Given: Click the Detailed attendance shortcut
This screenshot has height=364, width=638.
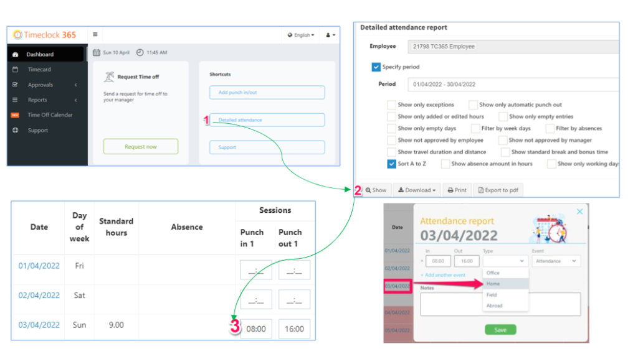Looking at the screenshot, I should click(x=267, y=120).
